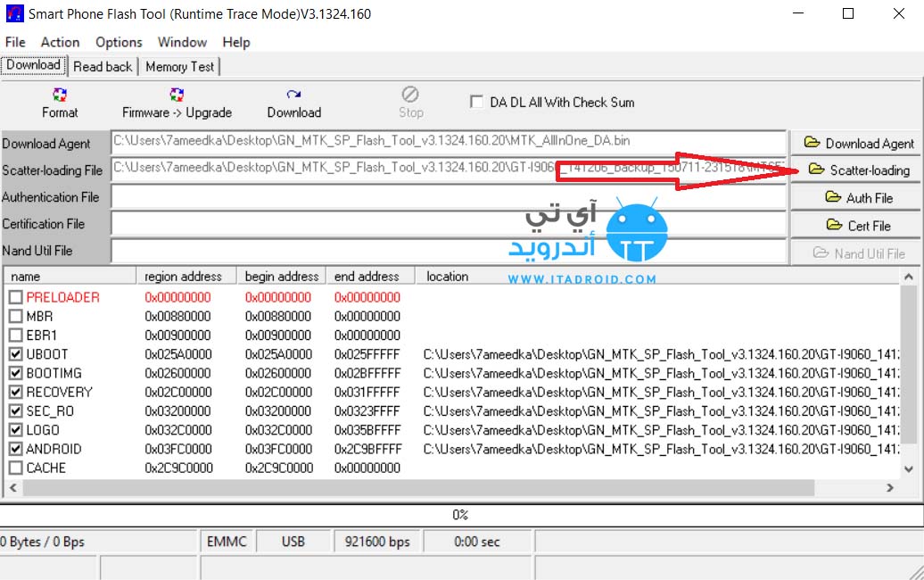Click the disabled Nand Util File button

(855, 253)
